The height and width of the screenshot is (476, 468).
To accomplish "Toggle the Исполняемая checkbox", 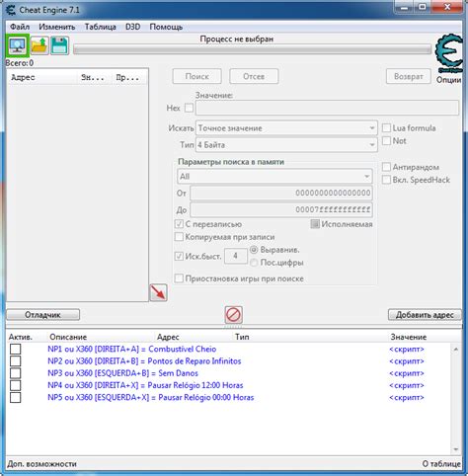I will pyautogui.click(x=315, y=224).
